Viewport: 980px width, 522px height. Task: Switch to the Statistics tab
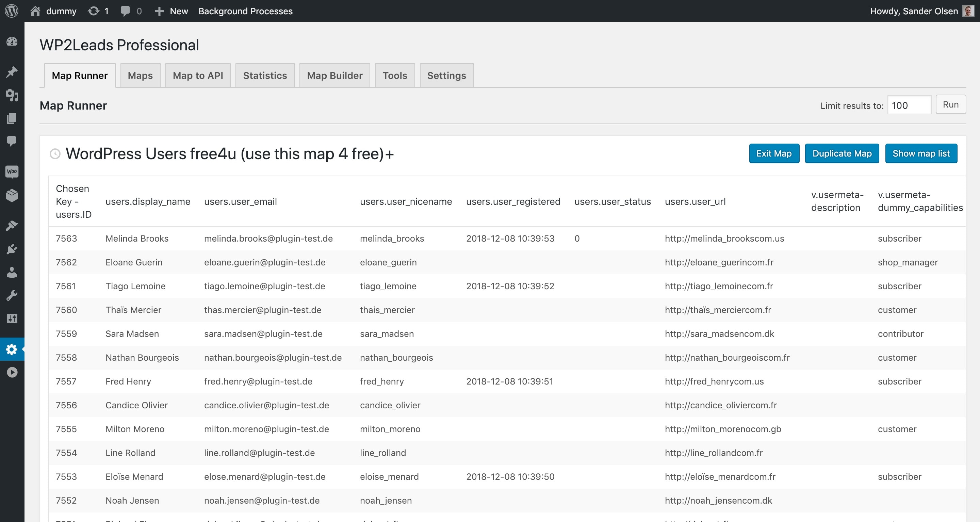click(x=265, y=75)
